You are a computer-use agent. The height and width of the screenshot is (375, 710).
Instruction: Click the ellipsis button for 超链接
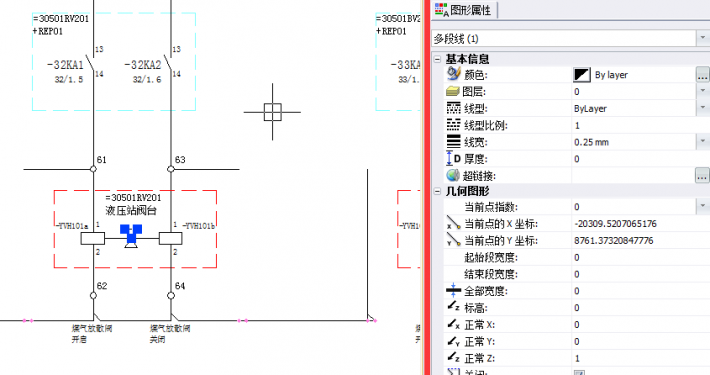(702, 175)
